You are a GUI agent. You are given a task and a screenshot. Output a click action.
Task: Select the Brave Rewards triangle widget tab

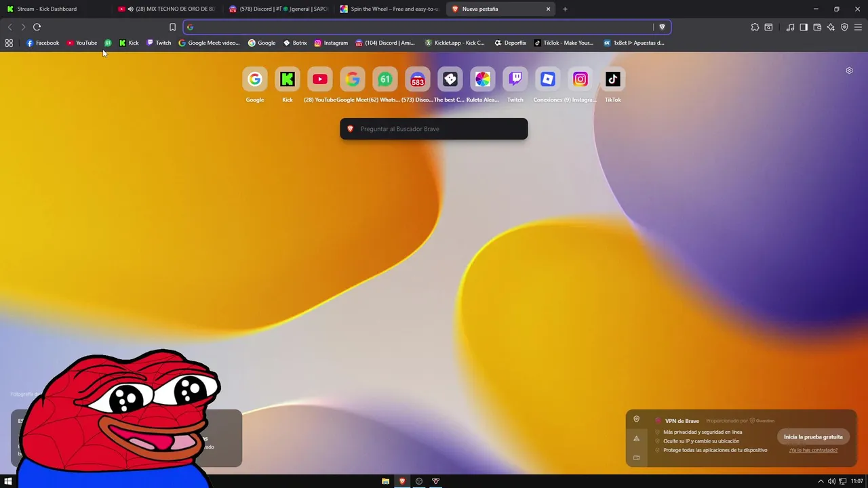(x=636, y=439)
